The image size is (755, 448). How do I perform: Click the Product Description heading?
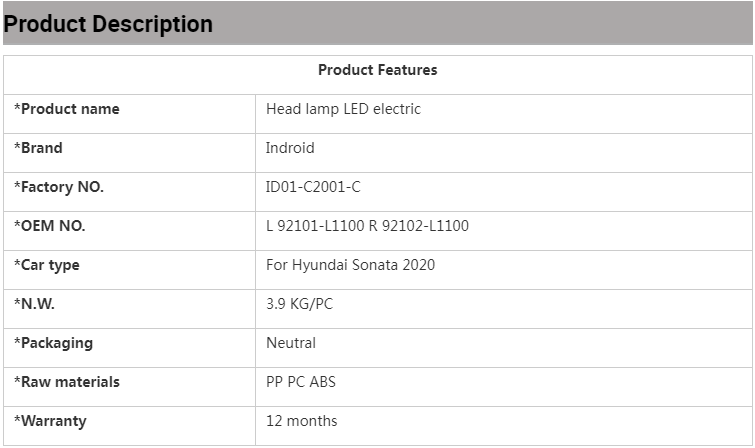click(108, 24)
